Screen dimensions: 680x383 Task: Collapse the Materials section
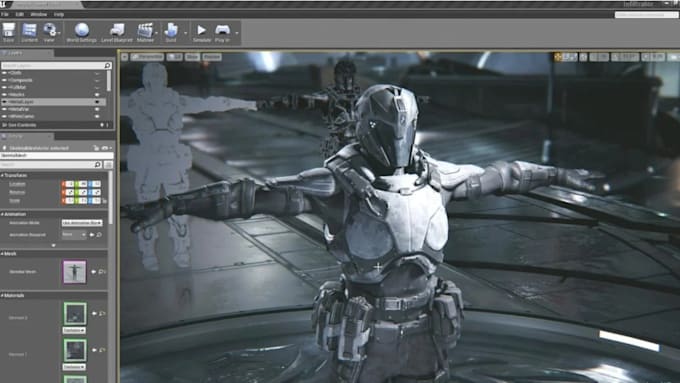(x=2, y=295)
